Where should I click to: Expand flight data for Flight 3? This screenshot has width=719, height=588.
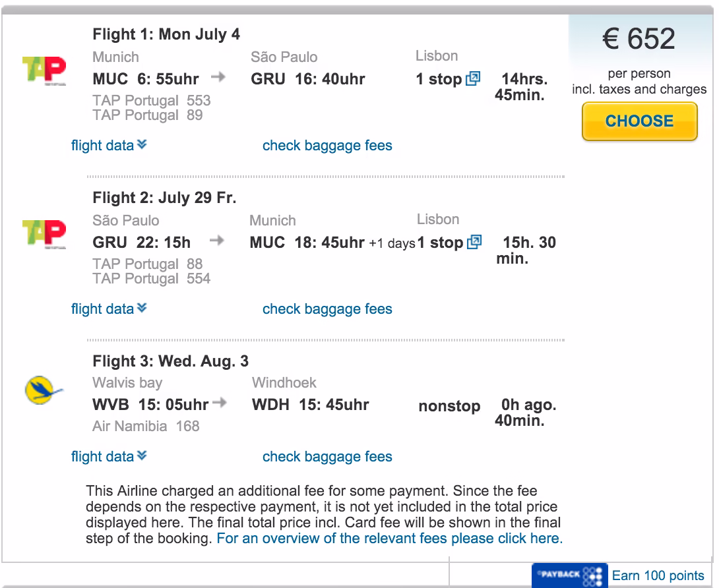click(109, 457)
